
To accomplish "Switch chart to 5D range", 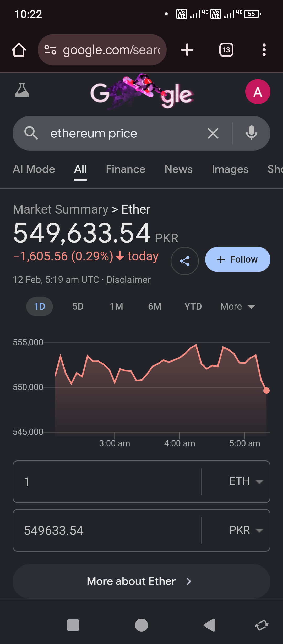I will pos(78,307).
